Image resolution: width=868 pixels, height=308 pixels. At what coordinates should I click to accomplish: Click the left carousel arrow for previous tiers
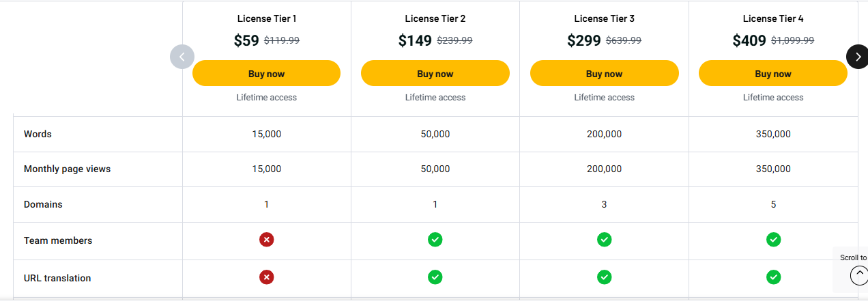coord(182,57)
